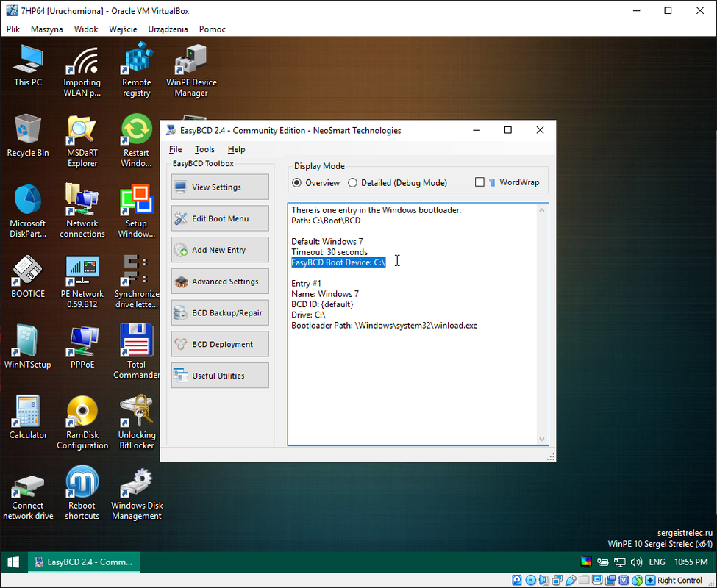Open VirtualBox Maszyna menu
Image resolution: width=717 pixels, height=588 pixels.
[x=46, y=29]
